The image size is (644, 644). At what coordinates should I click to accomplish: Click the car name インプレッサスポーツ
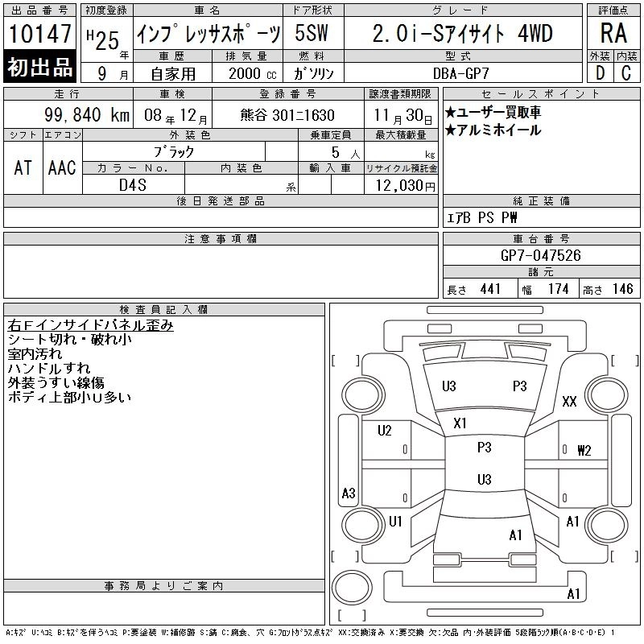[208, 34]
